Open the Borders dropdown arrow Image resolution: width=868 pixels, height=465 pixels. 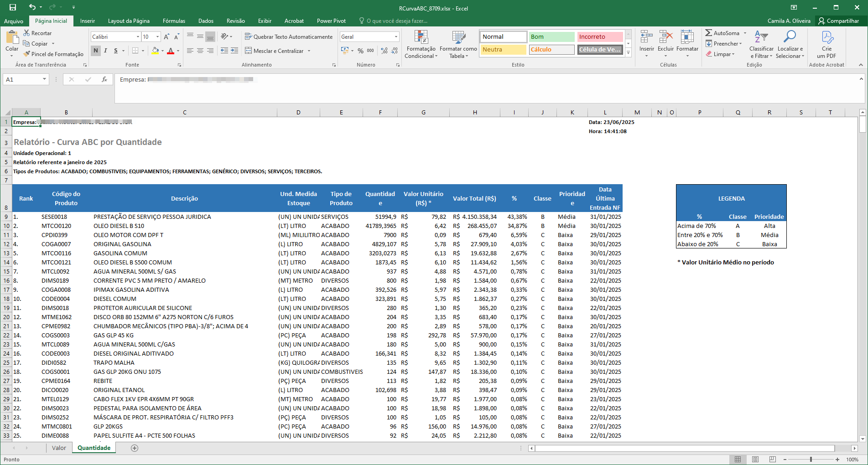point(143,51)
